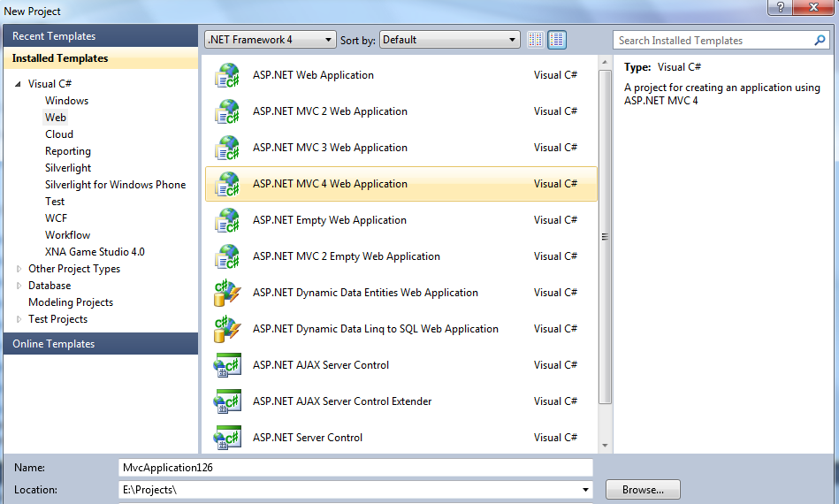Open the Location path dropdown
Image resolution: width=839 pixels, height=504 pixels.
click(x=586, y=490)
